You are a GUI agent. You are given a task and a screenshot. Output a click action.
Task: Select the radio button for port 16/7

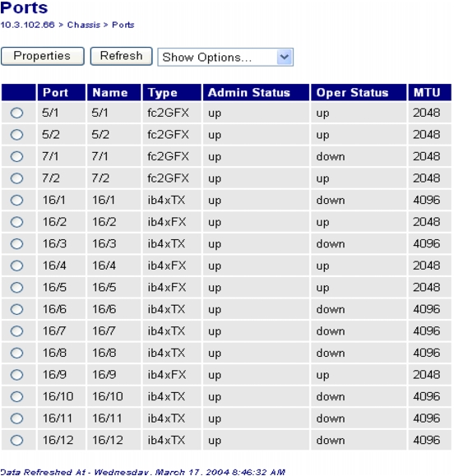16,331
